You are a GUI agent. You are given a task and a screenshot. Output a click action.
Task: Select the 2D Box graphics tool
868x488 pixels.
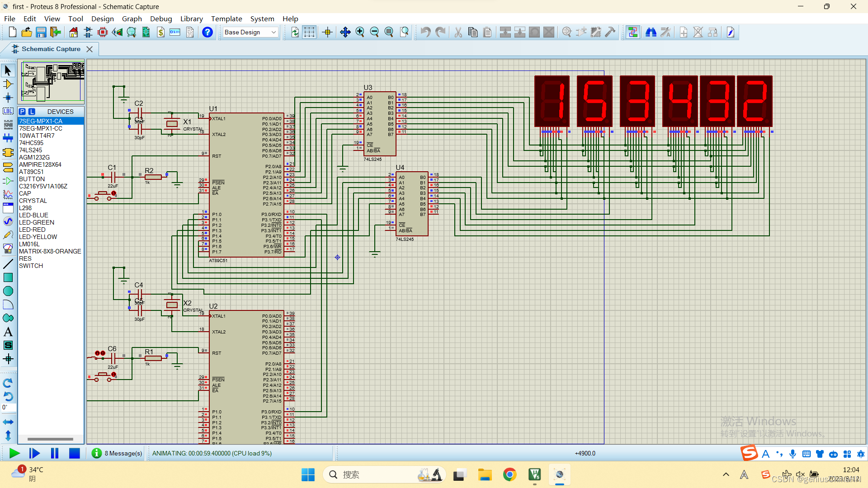8,277
